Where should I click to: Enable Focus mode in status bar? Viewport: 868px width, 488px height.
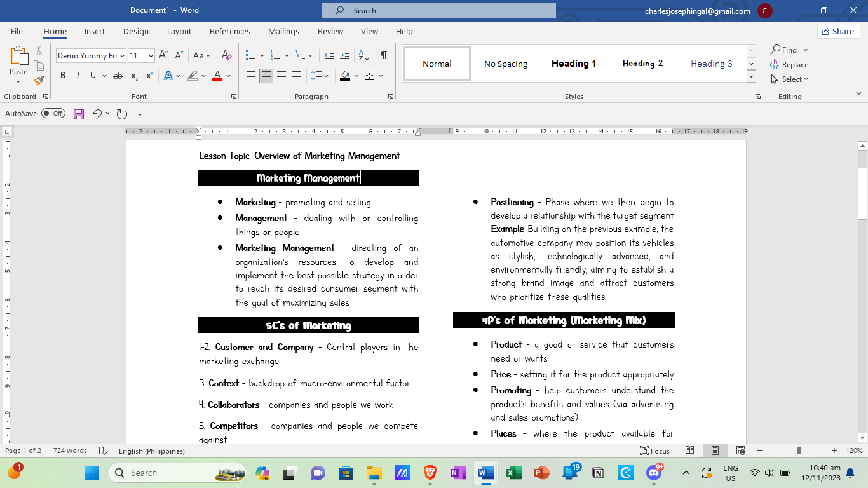point(655,451)
